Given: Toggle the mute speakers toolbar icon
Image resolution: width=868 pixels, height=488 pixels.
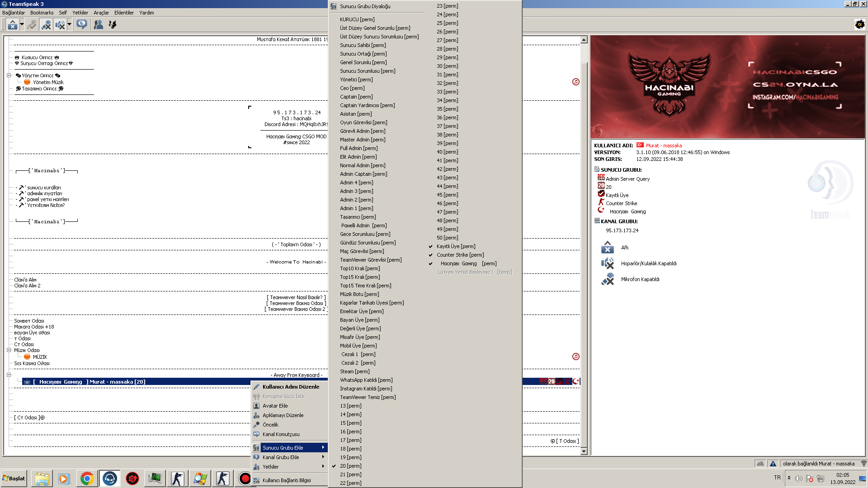Looking at the screenshot, I should pyautogui.click(x=60, y=25).
